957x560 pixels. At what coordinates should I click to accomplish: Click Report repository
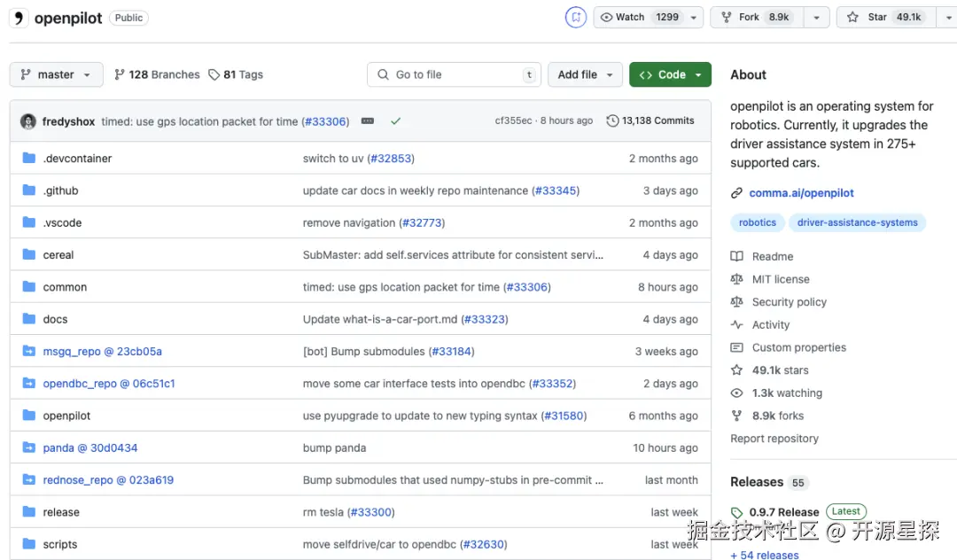pyautogui.click(x=774, y=439)
